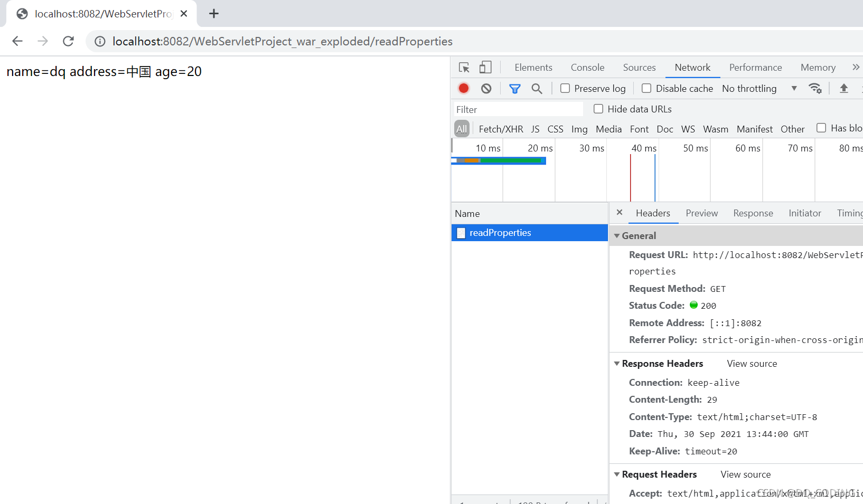Stop recording network log
The height and width of the screenshot is (504, 863).
pos(464,88)
